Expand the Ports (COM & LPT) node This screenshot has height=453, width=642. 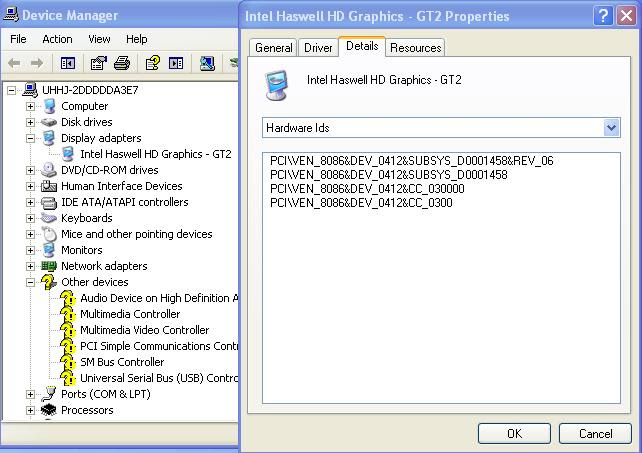30,394
